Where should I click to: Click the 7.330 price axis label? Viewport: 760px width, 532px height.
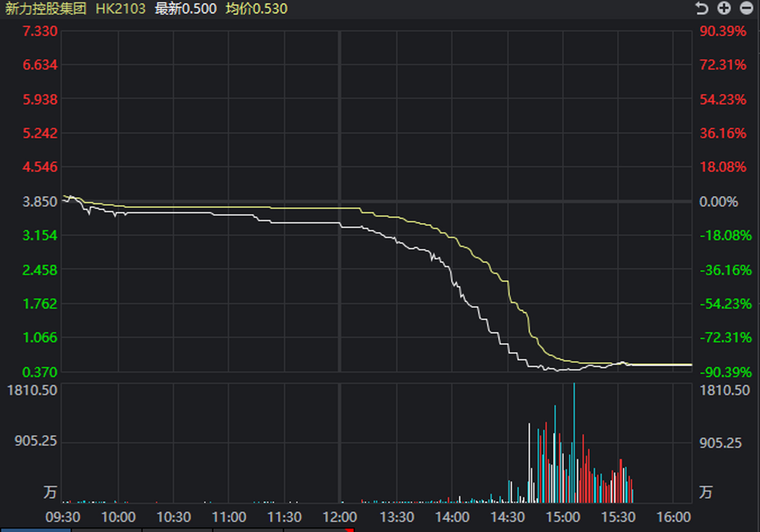(40, 31)
